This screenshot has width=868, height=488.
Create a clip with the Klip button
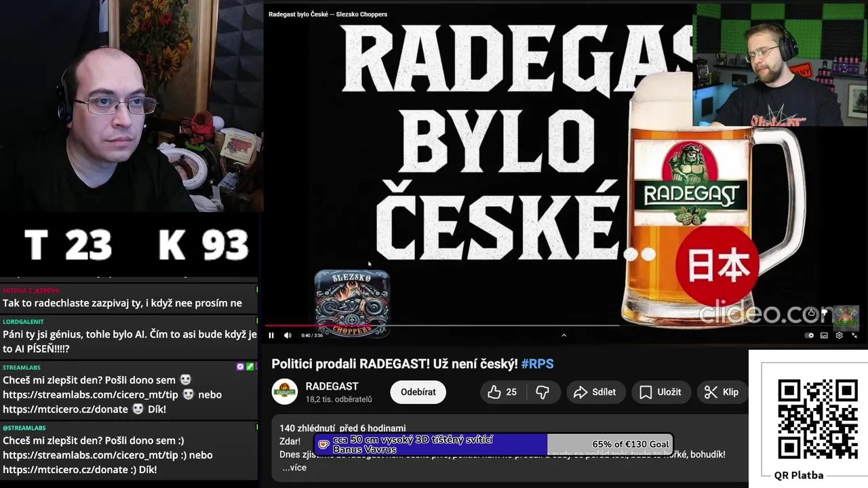click(x=722, y=392)
